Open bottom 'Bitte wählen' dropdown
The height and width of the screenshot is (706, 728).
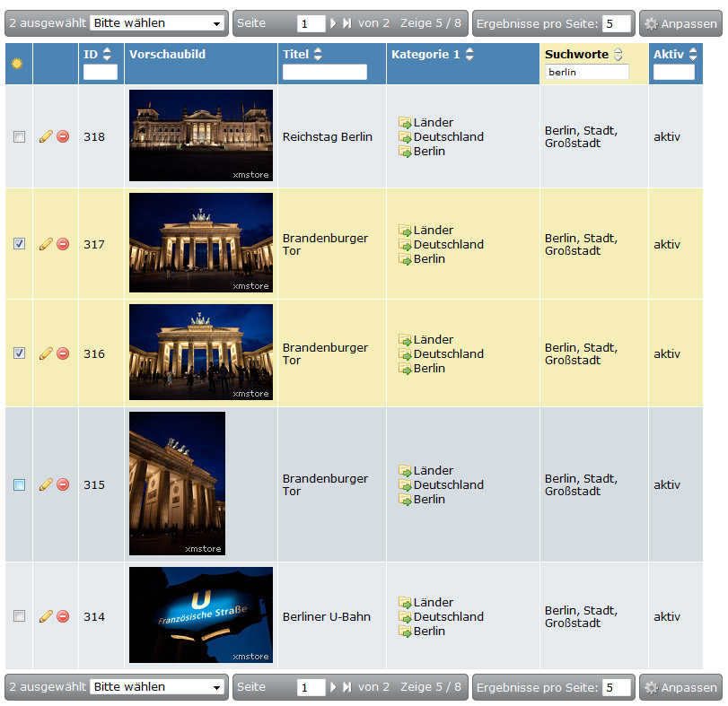point(157,687)
